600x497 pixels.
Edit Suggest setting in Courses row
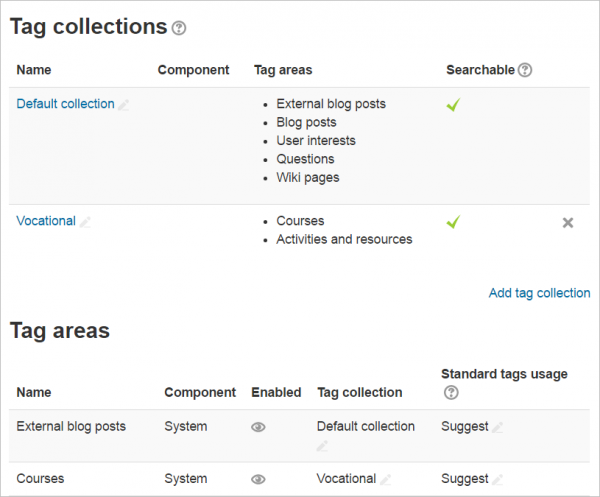pyautogui.click(x=497, y=480)
